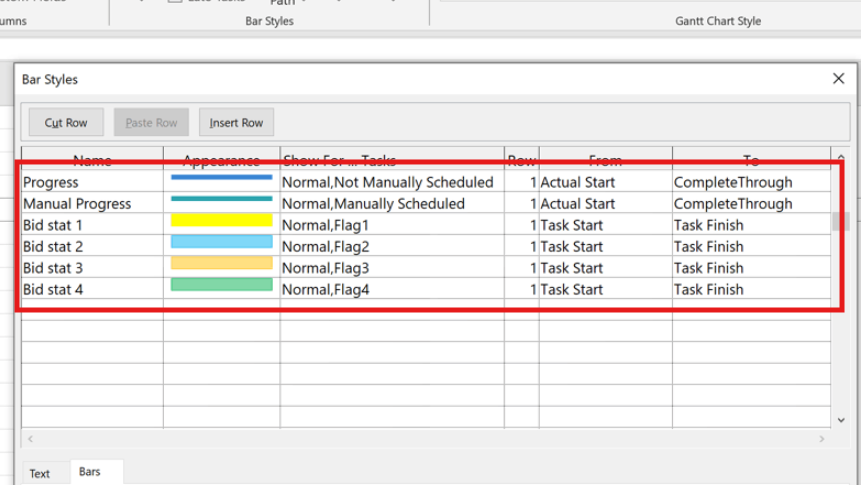This screenshot has height=485, width=863.
Task: Select the Bid stat 3 name cell
Action: coord(92,268)
